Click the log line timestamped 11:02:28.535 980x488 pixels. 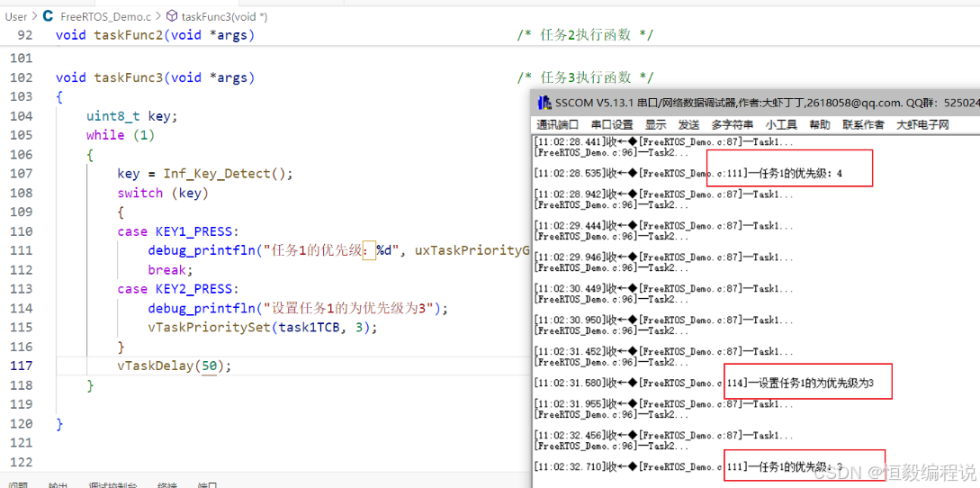688,173
